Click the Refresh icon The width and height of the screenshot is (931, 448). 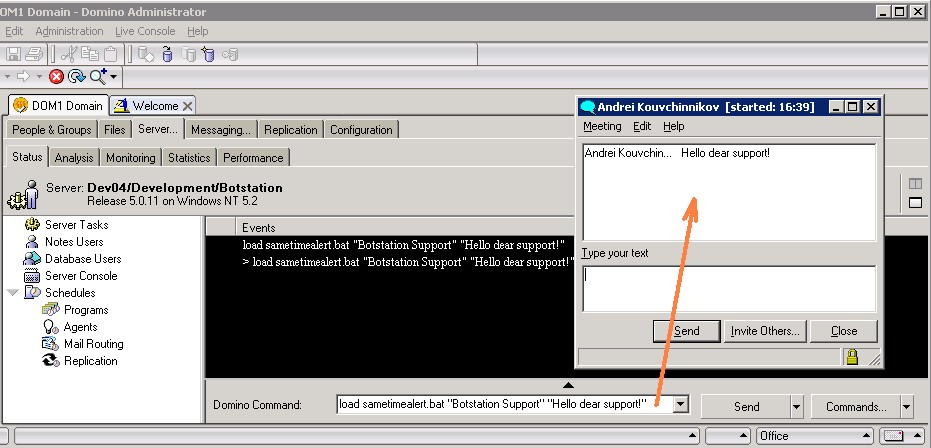tap(77, 76)
